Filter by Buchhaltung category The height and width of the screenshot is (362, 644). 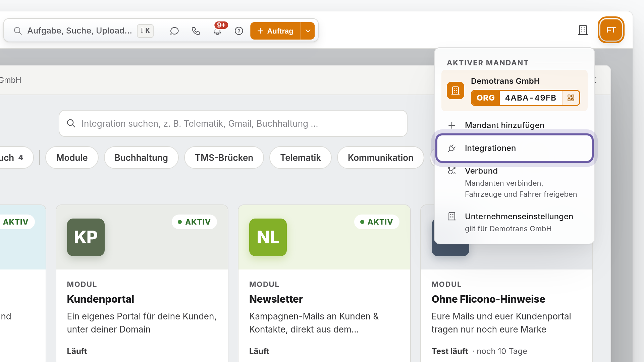(141, 158)
